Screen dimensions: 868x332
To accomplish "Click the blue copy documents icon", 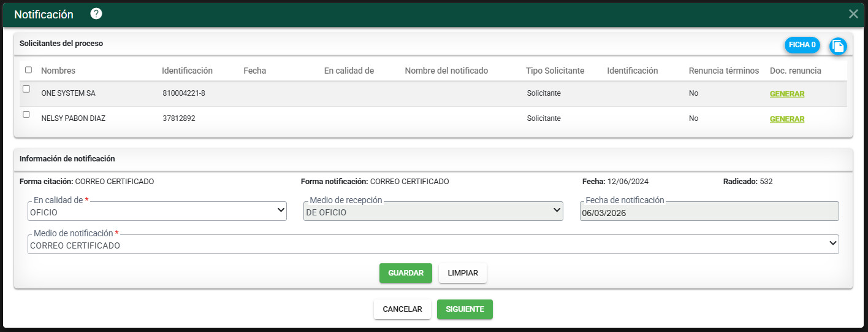I will pos(838,46).
